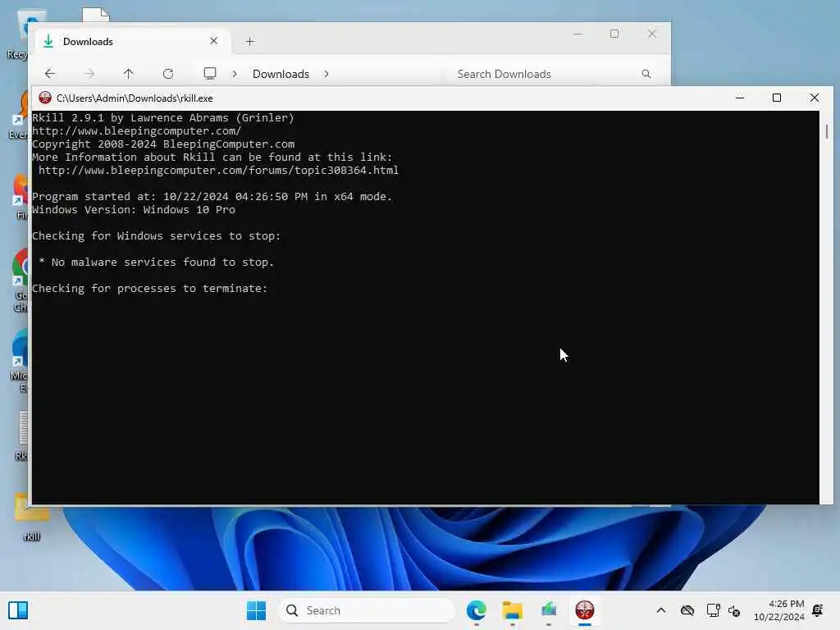Close the rkill.exe console window
This screenshot has width=840, height=630.
point(815,98)
